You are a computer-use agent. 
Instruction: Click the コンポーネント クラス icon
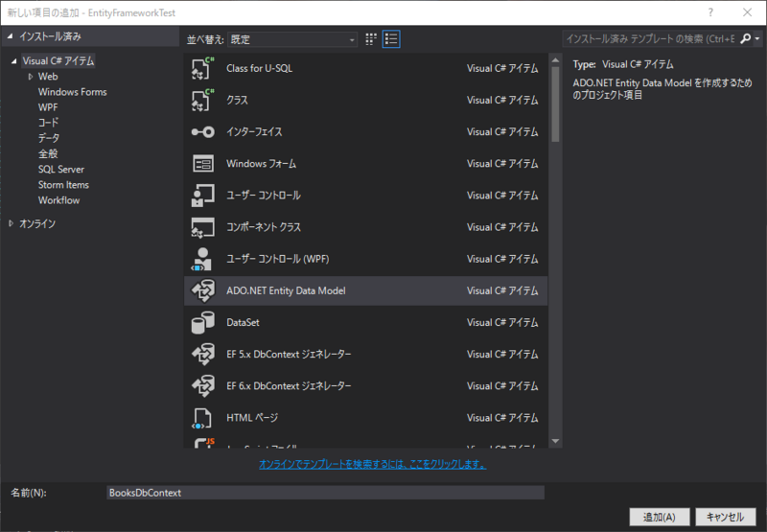click(x=202, y=227)
